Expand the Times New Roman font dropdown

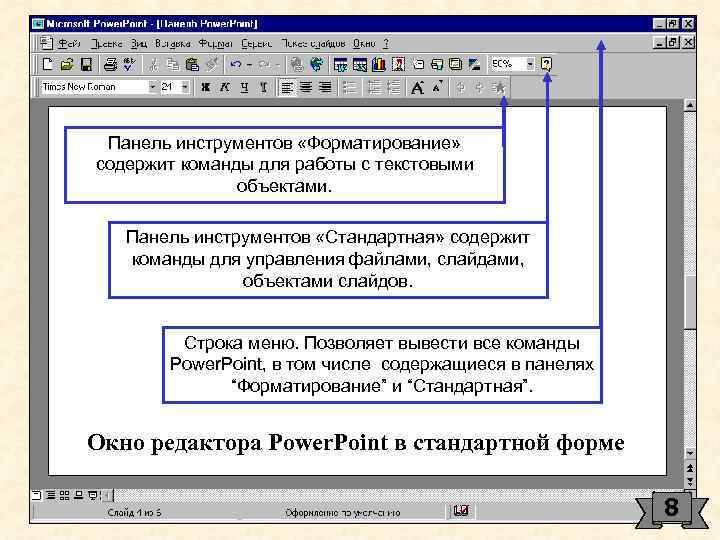152,86
